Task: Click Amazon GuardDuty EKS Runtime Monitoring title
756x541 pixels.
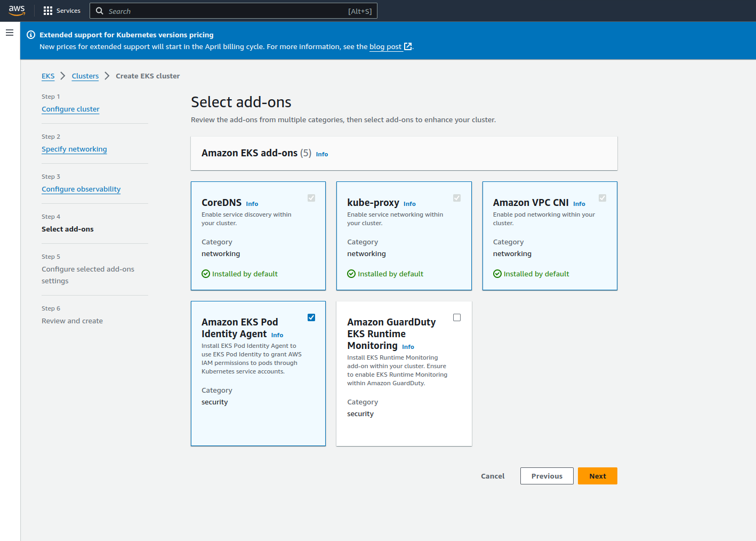Action: [391, 333]
